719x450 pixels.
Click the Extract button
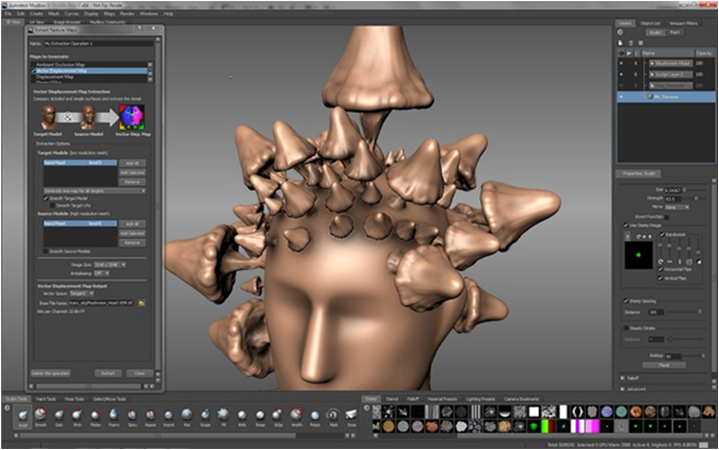(108, 373)
